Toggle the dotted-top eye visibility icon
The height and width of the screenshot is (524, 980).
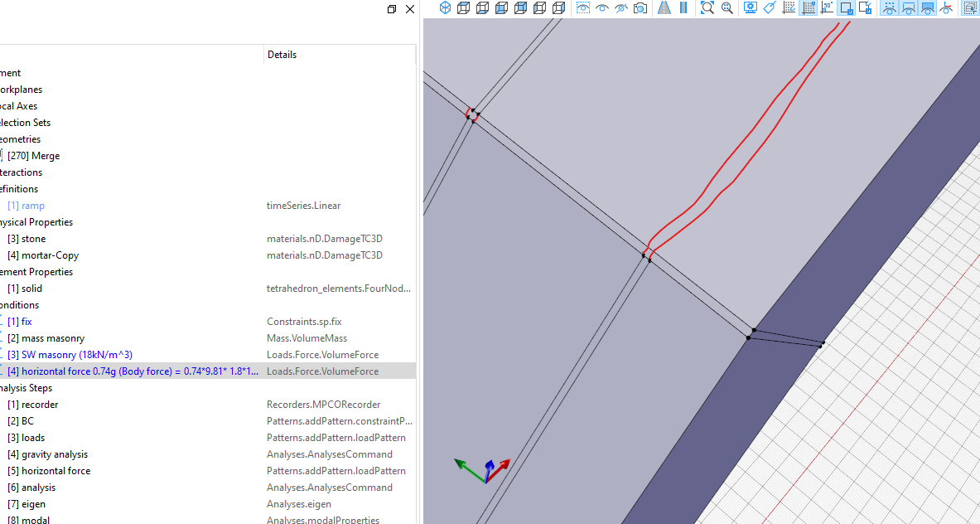[x=890, y=7]
